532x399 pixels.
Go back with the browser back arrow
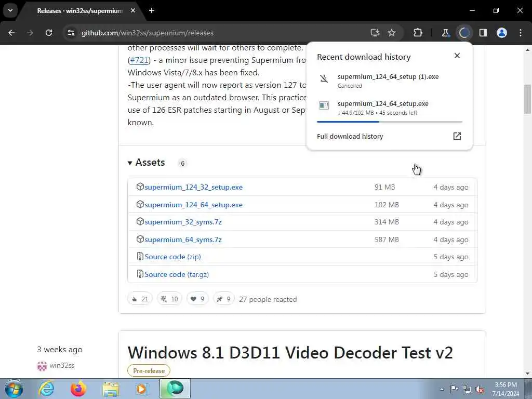click(x=11, y=33)
